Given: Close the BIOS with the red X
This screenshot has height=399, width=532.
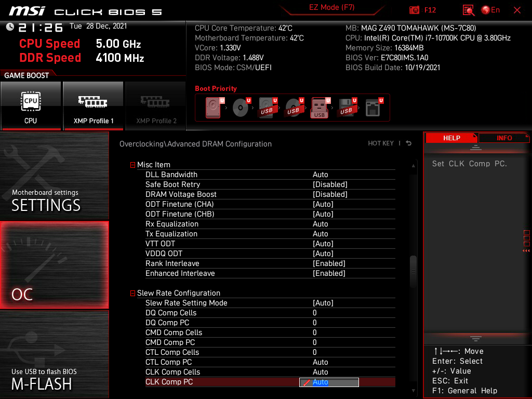Looking at the screenshot, I should tap(517, 10).
